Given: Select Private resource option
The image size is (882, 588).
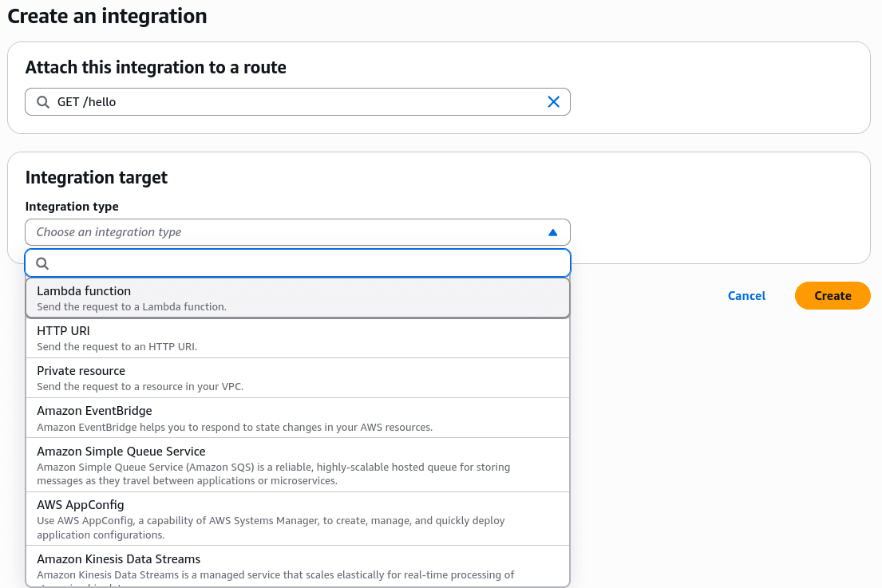Looking at the screenshot, I should [298, 378].
